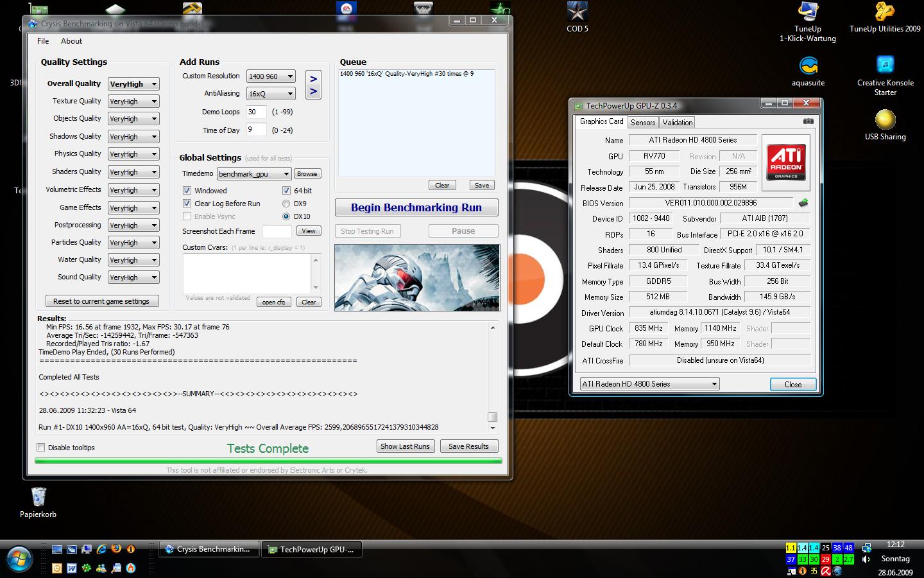Screen dimensions: 924x578
Task: Open the Windows Start orb
Action: pos(19,559)
